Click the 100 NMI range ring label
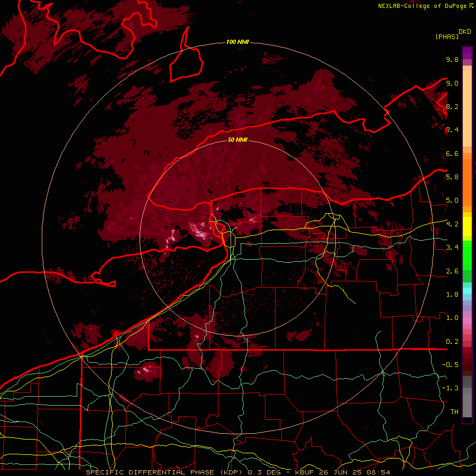The image size is (476, 476). [x=237, y=42]
